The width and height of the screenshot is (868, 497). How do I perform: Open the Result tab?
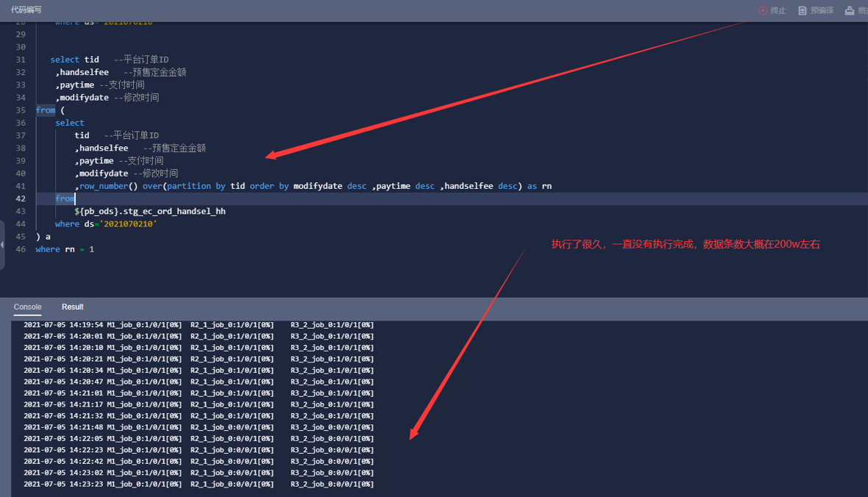(72, 307)
